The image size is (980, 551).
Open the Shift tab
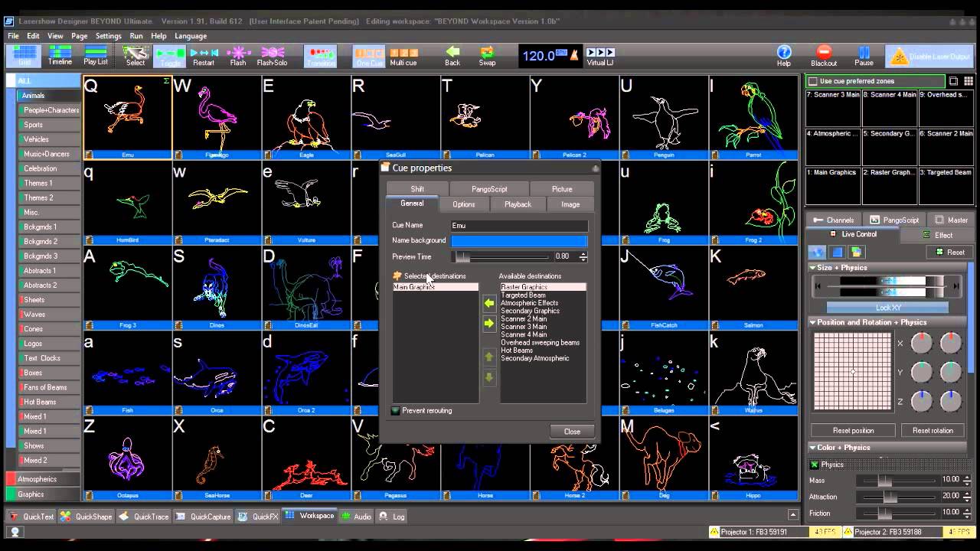417,189
